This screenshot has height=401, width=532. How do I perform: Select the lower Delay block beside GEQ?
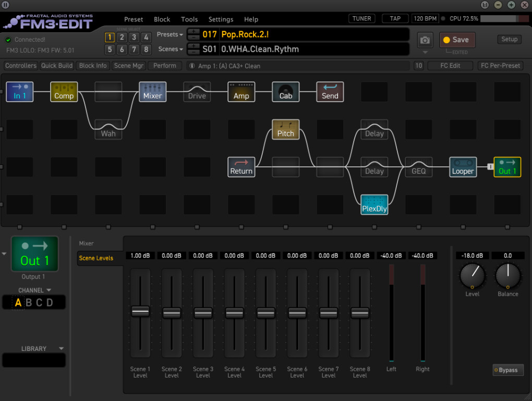(x=374, y=167)
